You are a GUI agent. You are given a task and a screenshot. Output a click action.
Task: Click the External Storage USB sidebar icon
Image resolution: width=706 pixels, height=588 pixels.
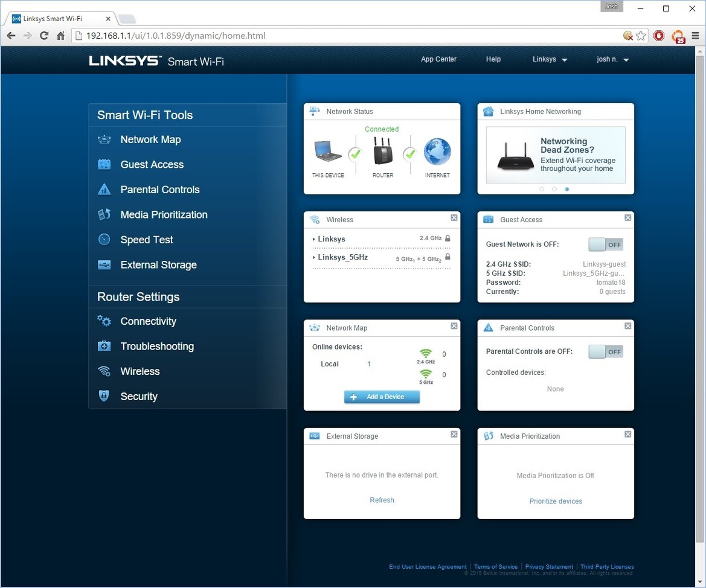104,265
